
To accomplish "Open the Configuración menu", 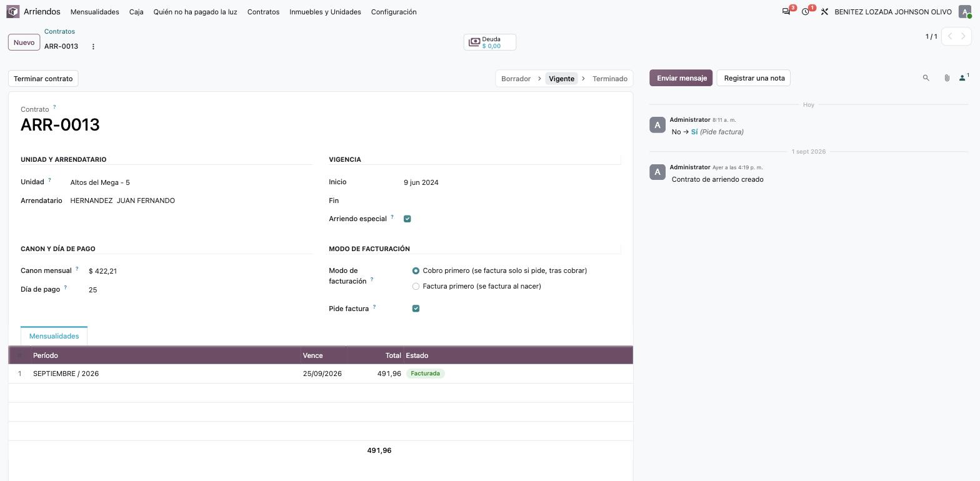I will 394,12.
